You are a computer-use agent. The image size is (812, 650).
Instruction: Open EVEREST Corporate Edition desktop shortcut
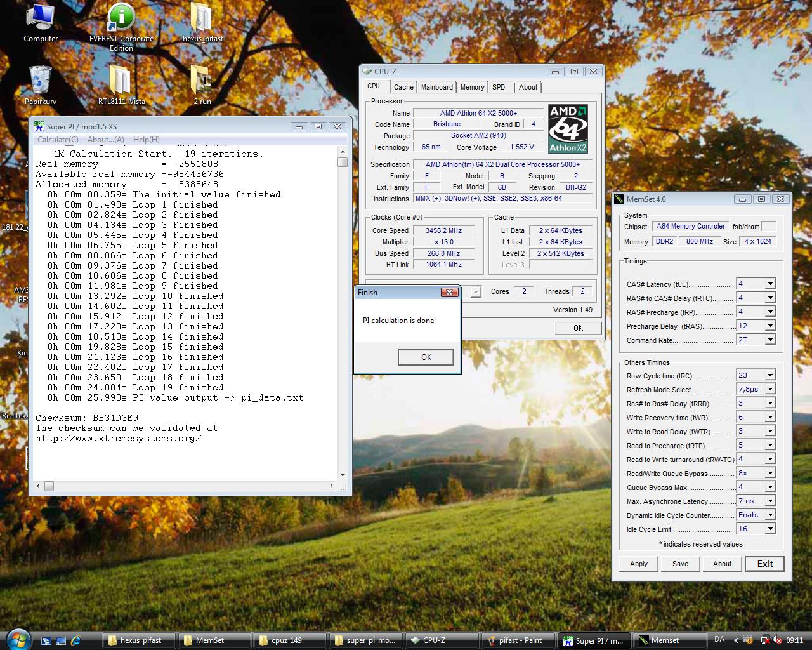coord(121,27)
